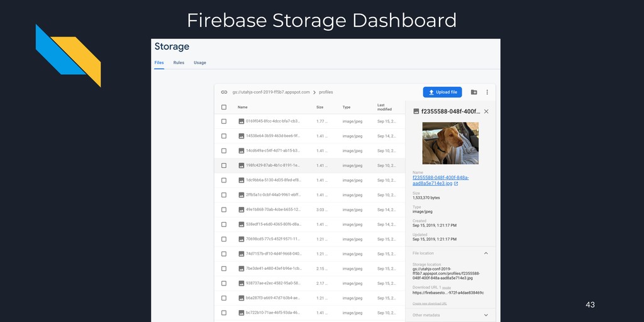Tick the checkbox for file b6a287f3
The width and height of the screenshot is (644, 322).
(224, 298)
